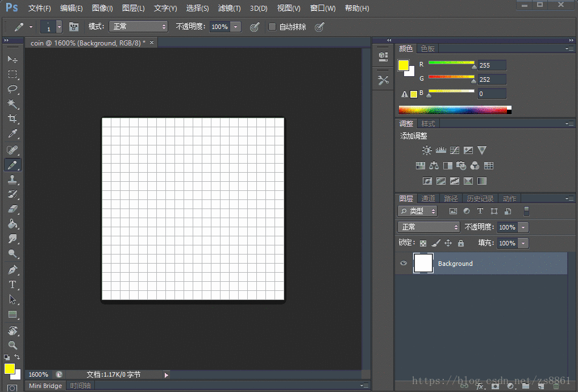The height and width of the screenshot is (392, 578).
Task: Select the Magic Wand tool
Action: [x=13, y=104]
